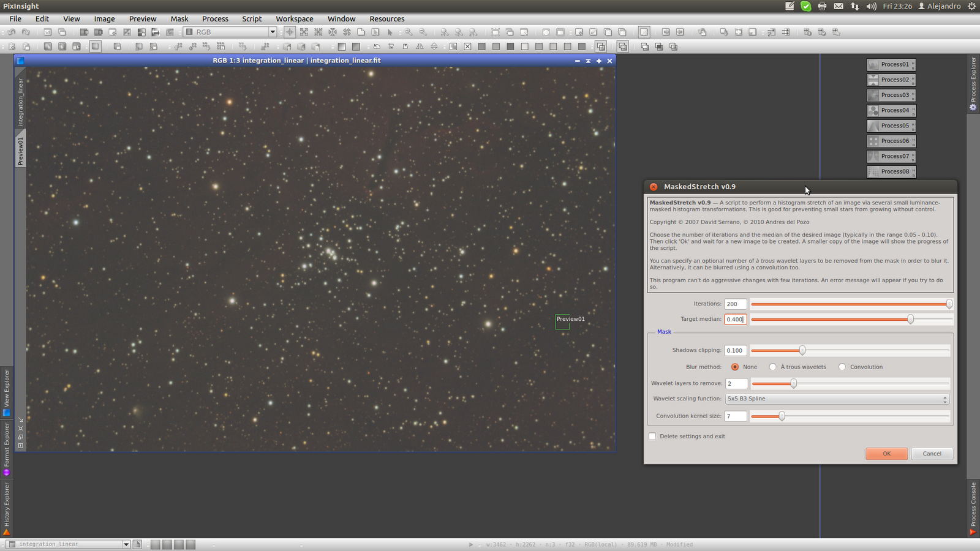Click the Process03 icon on workspace
The height and width of the screenshot is (551, 980).
click(x=891, y=95)
